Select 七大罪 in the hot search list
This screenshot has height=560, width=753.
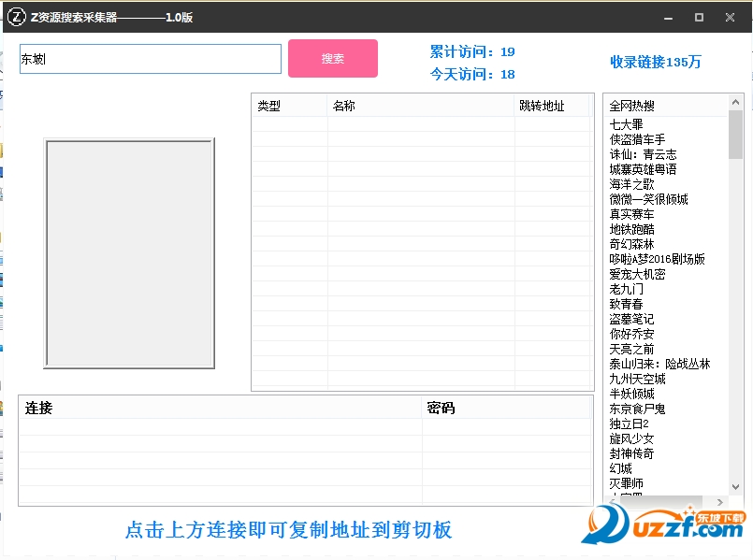tap(627, 123)
